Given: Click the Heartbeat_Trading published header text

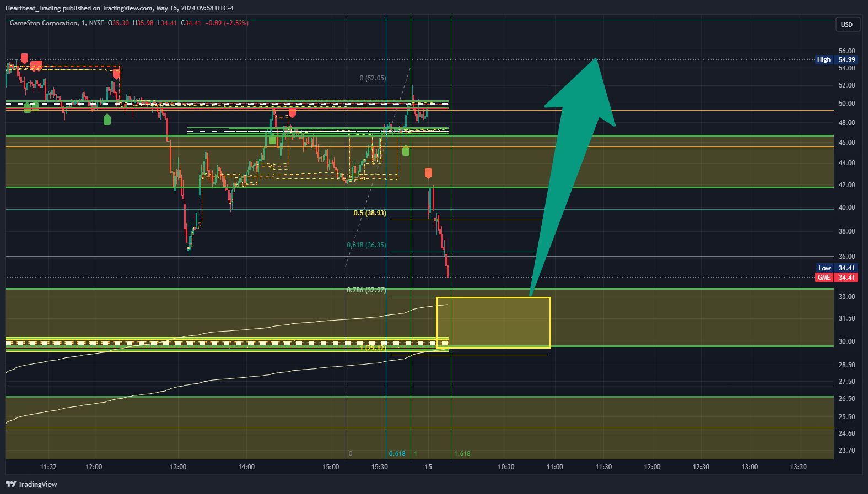Looking at the screenshot, I should [x=119, y=8].
